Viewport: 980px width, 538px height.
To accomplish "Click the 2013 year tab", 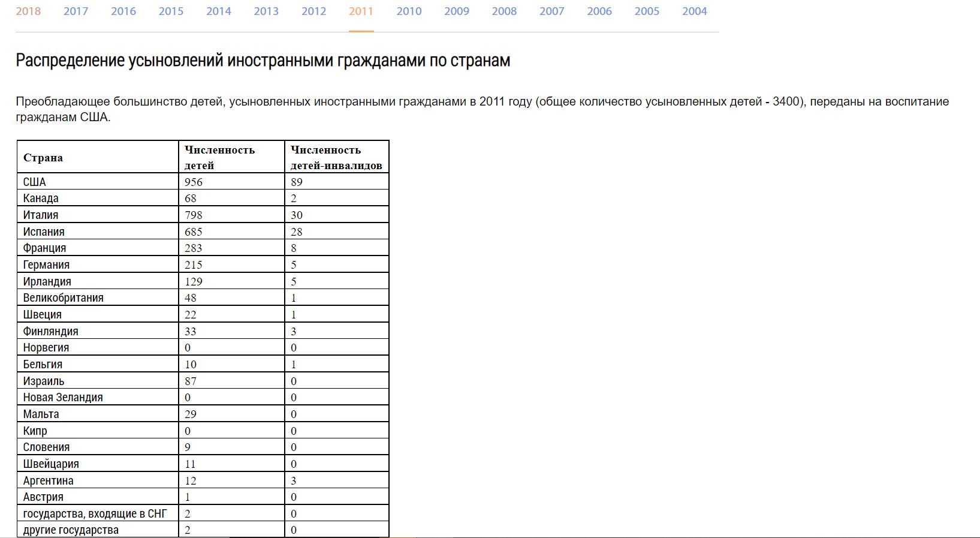I will (266, 11).
